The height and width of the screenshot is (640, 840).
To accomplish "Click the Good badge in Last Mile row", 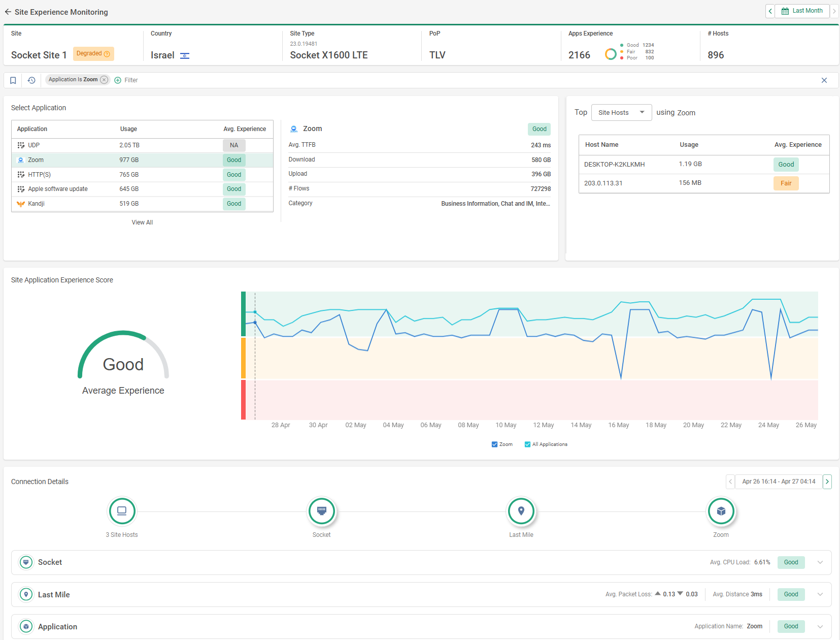I will 791,594.
